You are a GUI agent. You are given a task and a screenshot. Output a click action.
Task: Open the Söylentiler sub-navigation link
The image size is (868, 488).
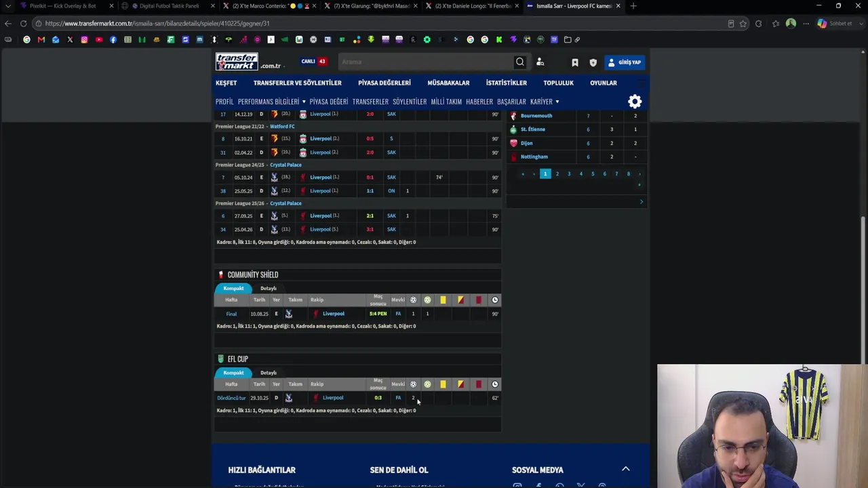click(x=410, y=102)
